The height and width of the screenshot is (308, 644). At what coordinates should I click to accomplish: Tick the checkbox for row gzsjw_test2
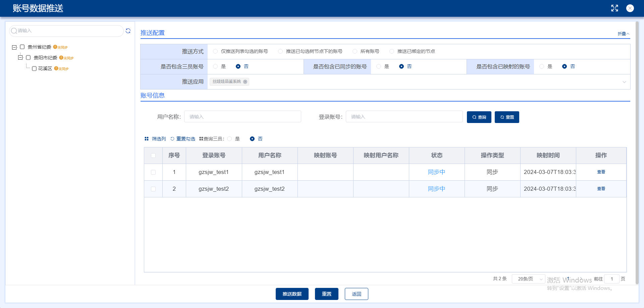click(153, 189)
